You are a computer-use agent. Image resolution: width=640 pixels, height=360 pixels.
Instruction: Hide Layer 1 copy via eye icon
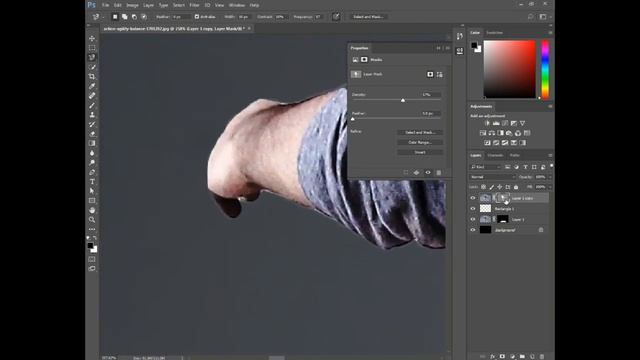tap(473, 198)
